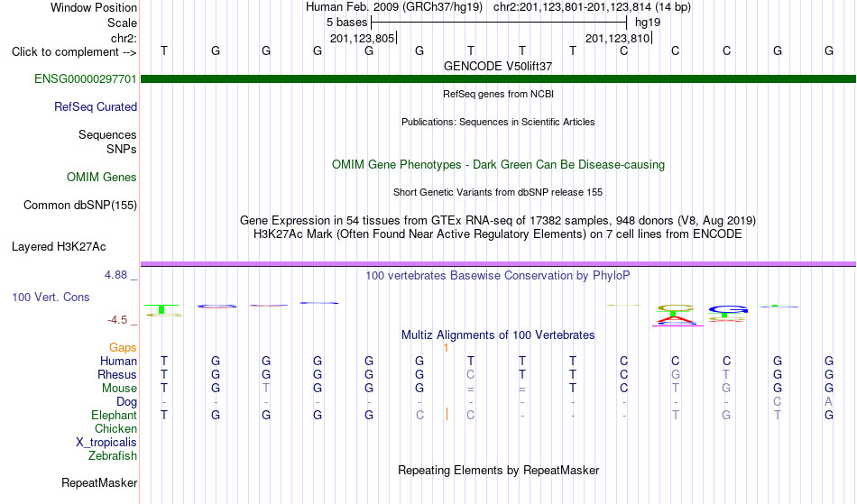This screenshot has width=857, height=504.
Task: Click the Dog row's light A base
Action: tap(828, 402)
